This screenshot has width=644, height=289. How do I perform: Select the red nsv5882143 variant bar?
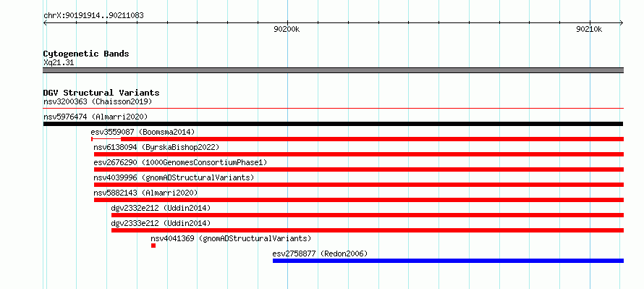pyautogui.click(x=359, y=200)
